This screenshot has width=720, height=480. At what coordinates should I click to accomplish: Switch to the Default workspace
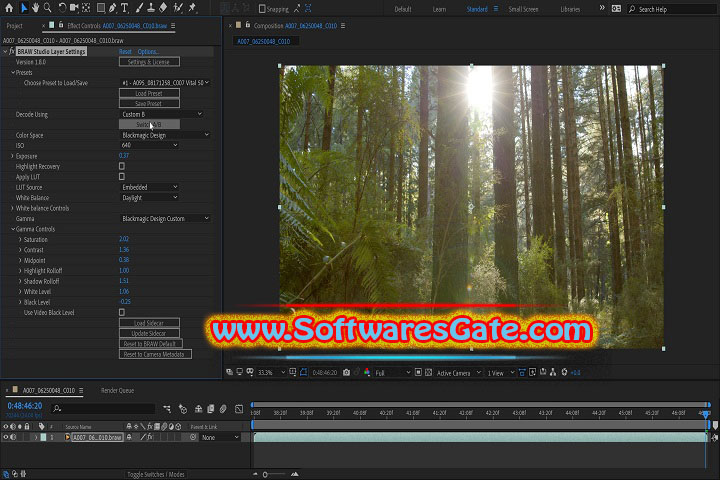[x=403, y=9]
